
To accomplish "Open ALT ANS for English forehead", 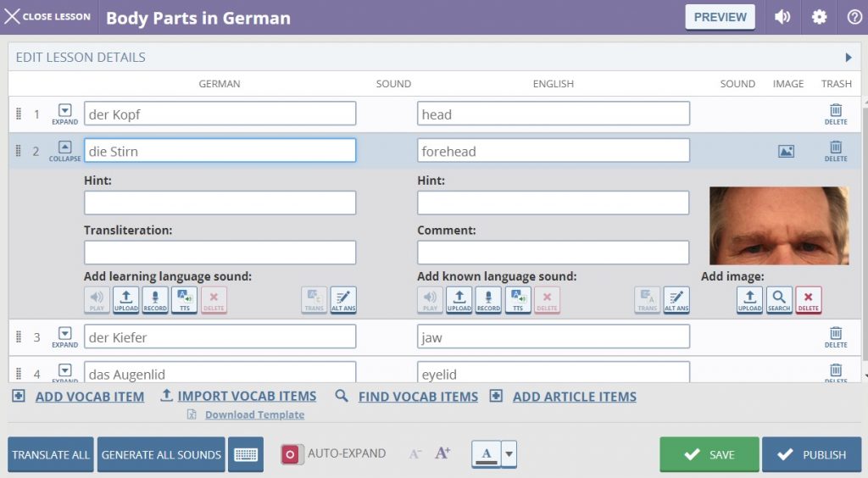I will 676,300.
